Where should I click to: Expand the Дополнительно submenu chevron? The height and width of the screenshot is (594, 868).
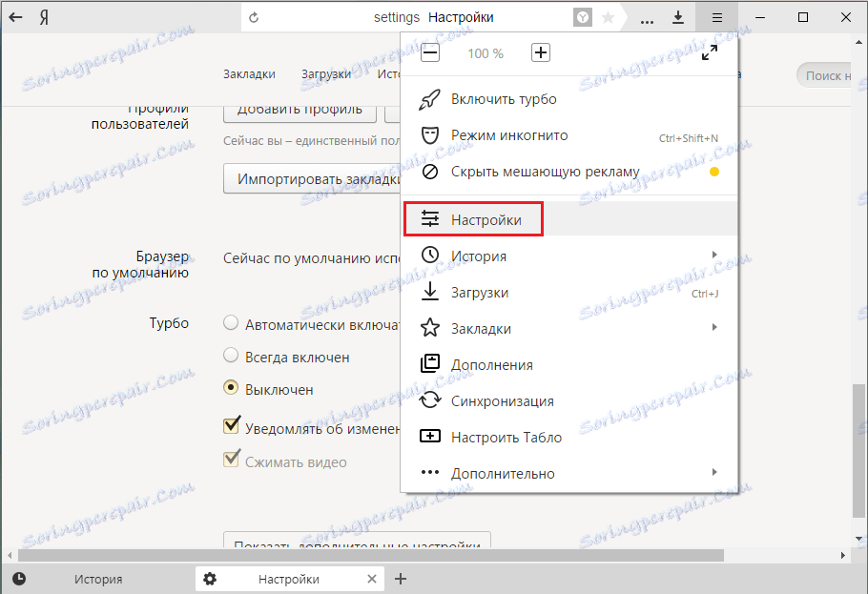[715, 473]
